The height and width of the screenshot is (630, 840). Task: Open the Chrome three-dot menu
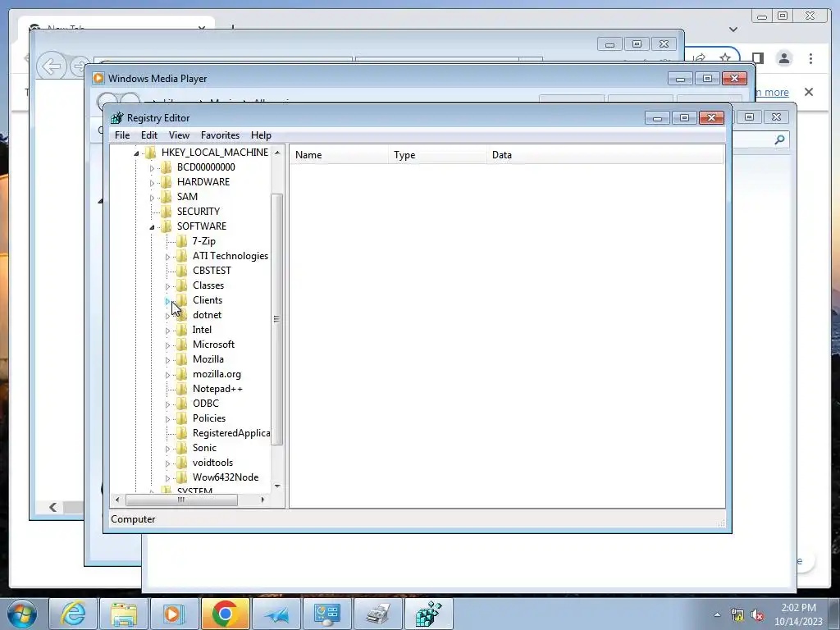(x=810, y=58)
